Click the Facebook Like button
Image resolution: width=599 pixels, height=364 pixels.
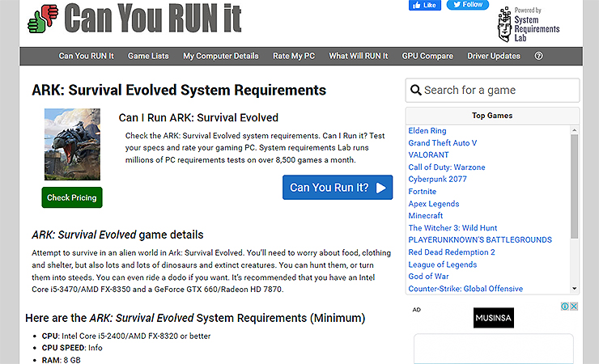pyautogui.click(x=425, y=5)
